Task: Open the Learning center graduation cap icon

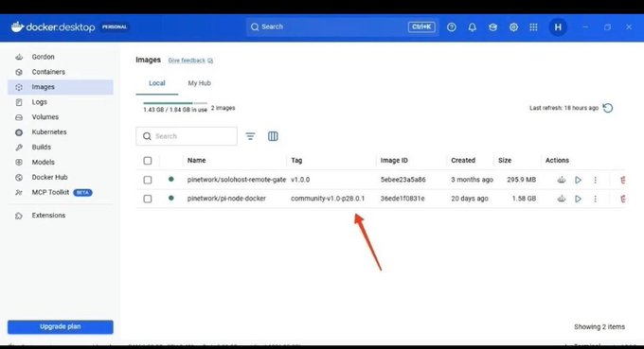Action: pos(492,27)
